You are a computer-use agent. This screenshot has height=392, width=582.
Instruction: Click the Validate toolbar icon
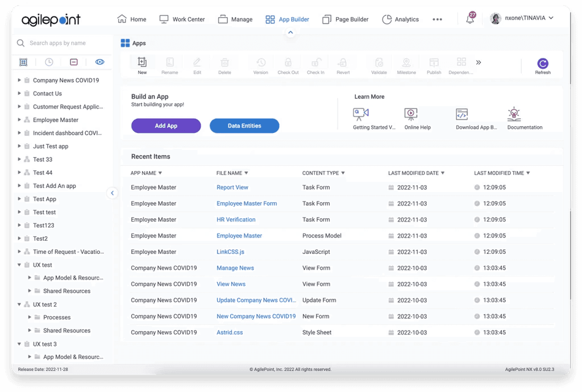tap(379, 62)
